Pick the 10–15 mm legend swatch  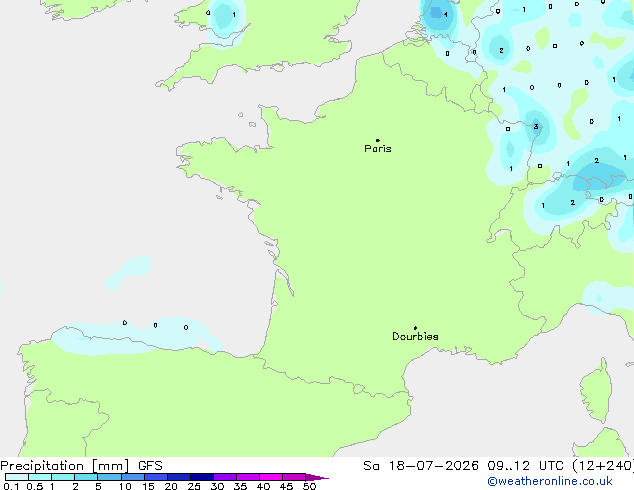click(132, 477)
